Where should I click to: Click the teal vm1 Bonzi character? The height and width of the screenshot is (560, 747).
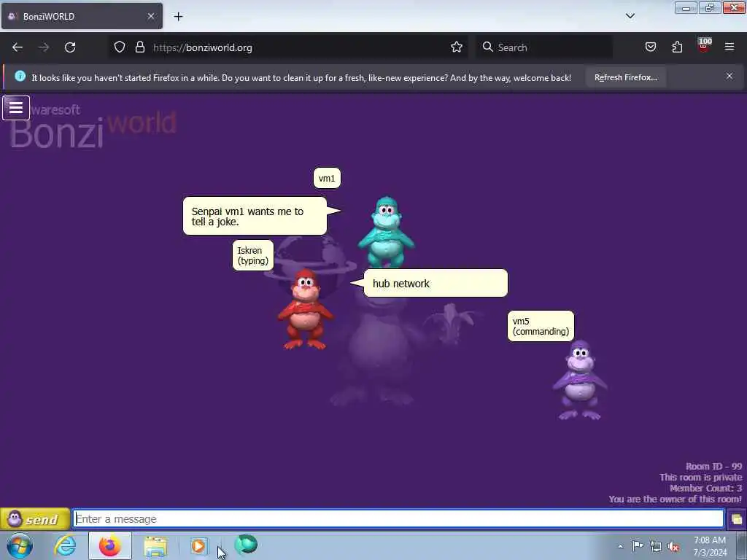[387, 232]
